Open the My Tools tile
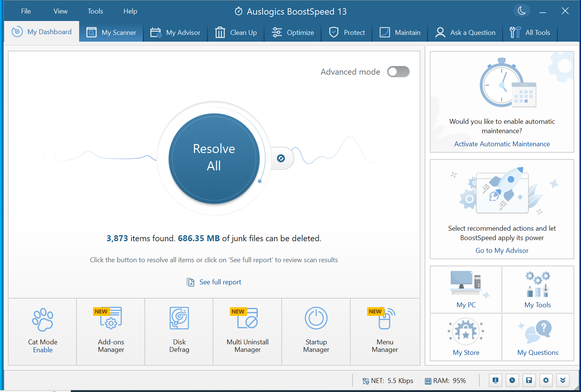This screenshot has width=581, height=392. [x=538, y=289]
